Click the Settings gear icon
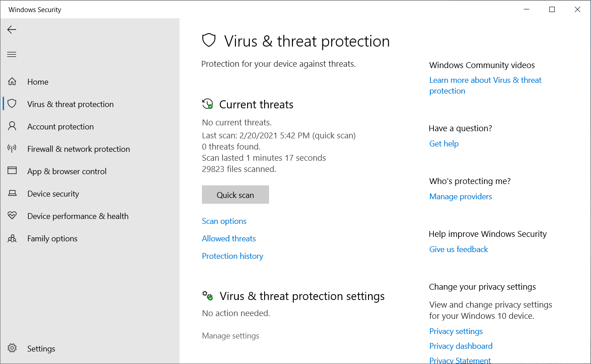 pyautogui.click(x=12, y=348)
